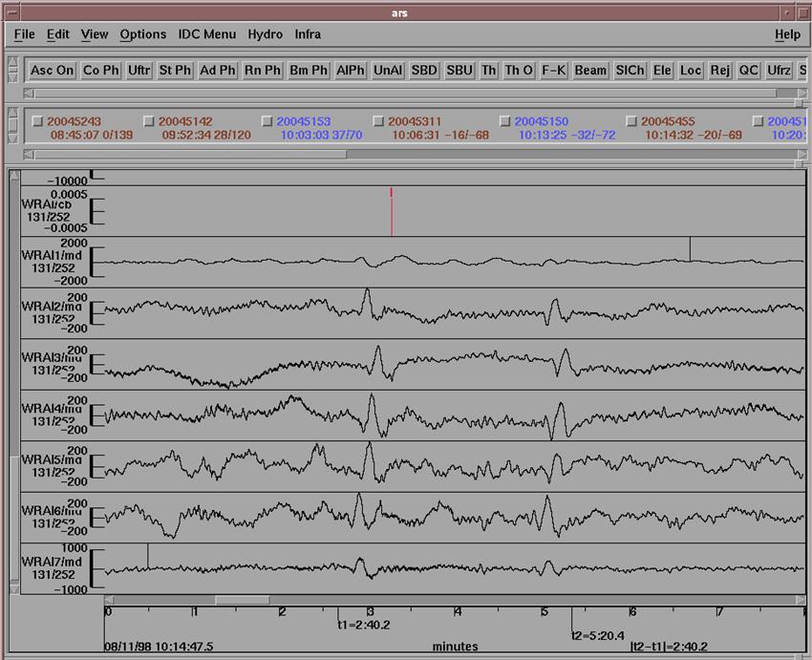Expand the Hydro menu
Viewport: 812px width, 660px height.
pos(265,34)
